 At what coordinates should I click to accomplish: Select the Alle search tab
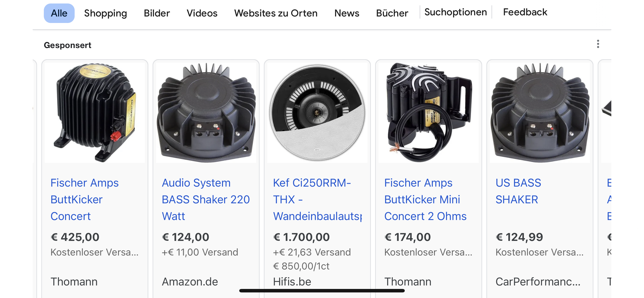(x=59, y=13)
